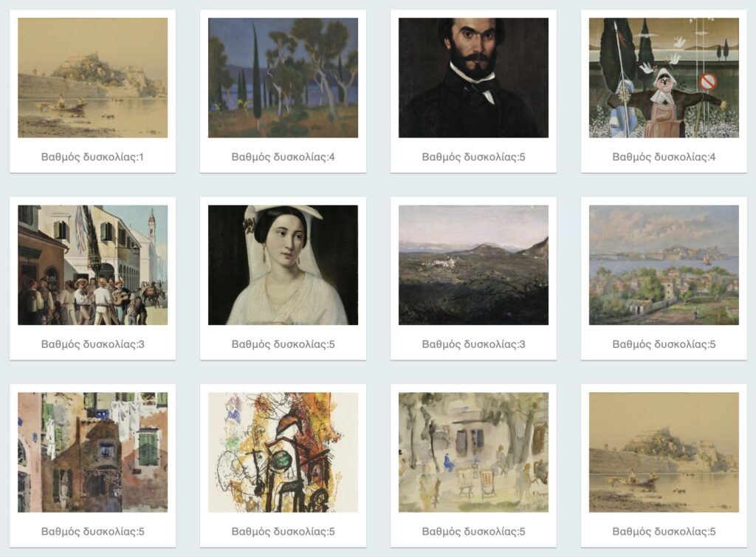Click the difficulty label under the veiled woman portrait
756x557 pixels.
(283, 344)
